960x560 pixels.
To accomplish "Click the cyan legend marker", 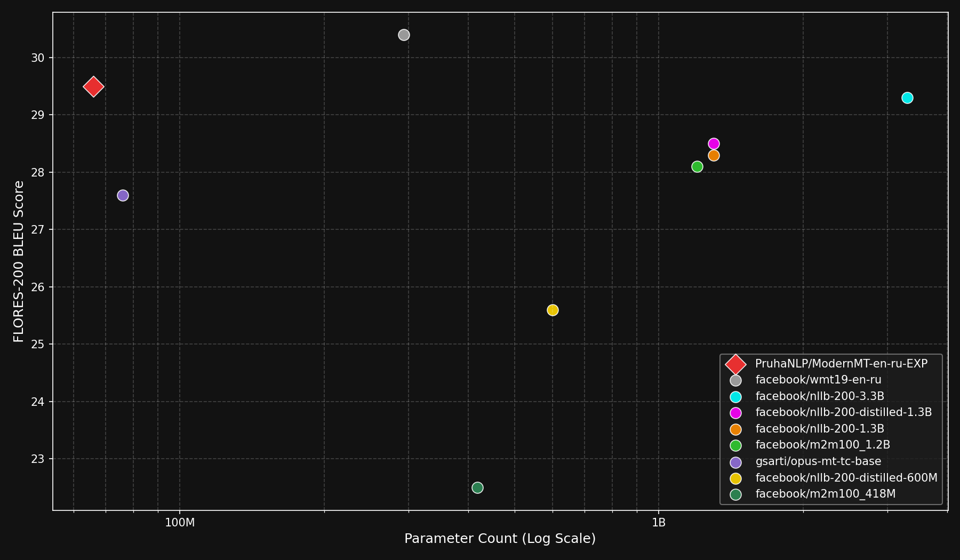I will tap(735, 397).
